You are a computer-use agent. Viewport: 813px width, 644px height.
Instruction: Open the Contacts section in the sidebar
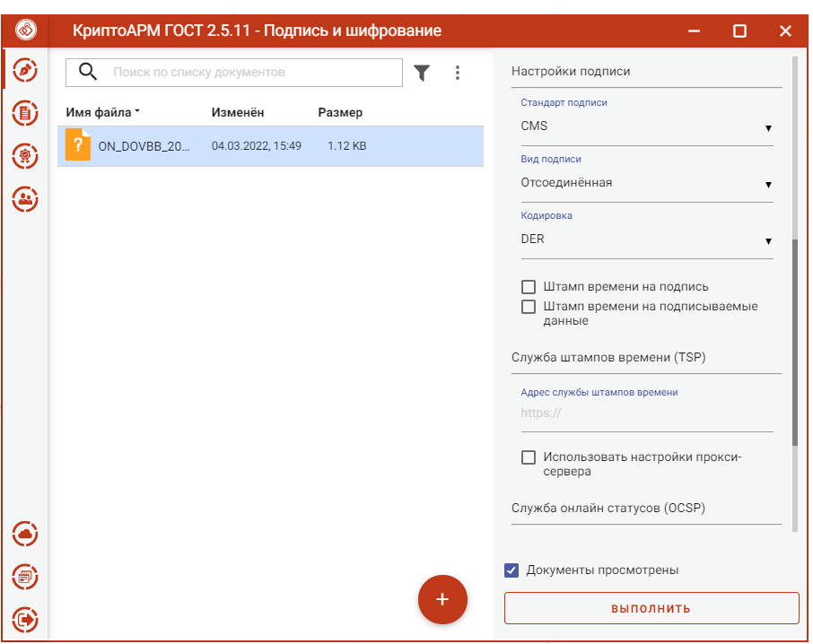coord(25,199)
